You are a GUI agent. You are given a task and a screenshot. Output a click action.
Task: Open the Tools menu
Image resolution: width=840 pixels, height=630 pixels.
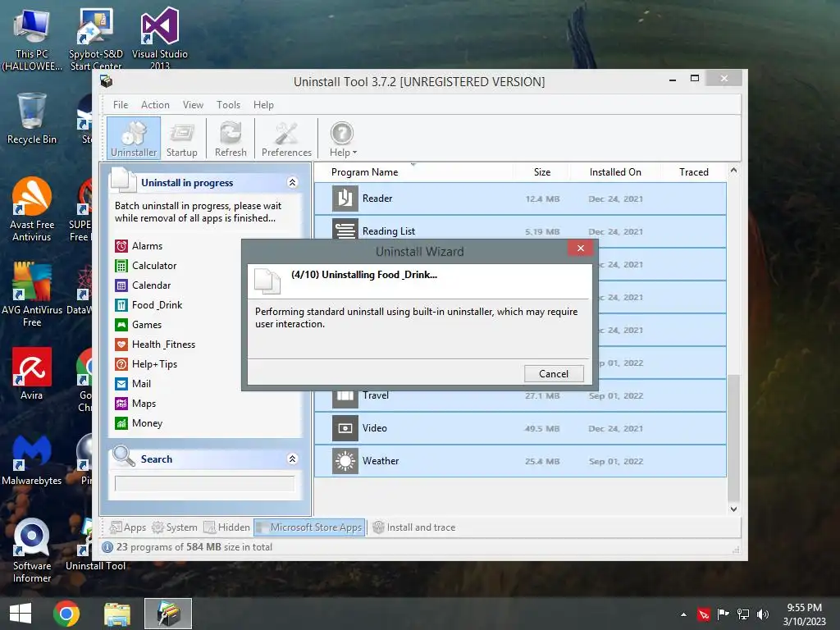click(x=228, y=105)
